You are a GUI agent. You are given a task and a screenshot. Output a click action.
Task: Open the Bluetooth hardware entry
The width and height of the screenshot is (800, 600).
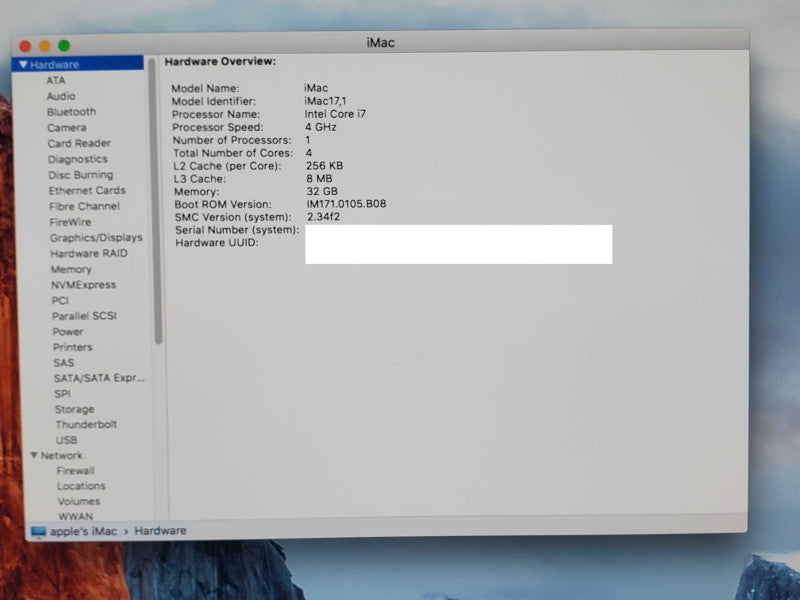(71, 112)
